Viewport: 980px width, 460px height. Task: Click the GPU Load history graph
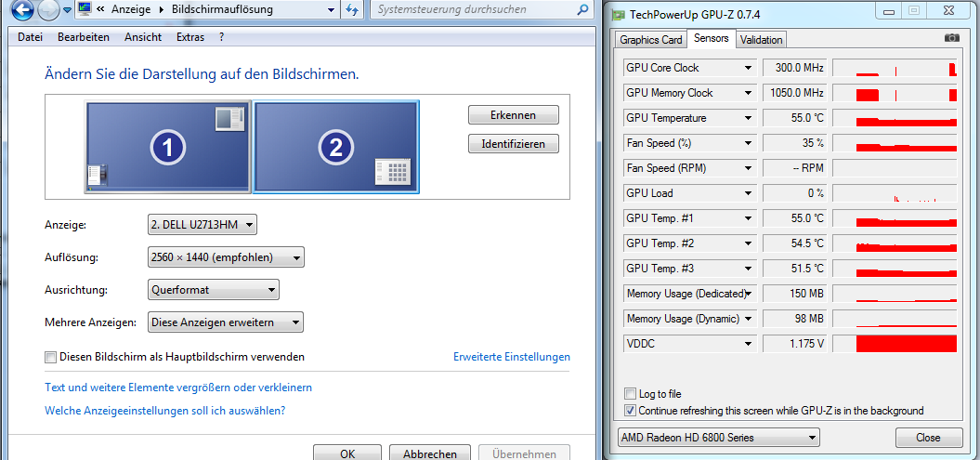895,193
